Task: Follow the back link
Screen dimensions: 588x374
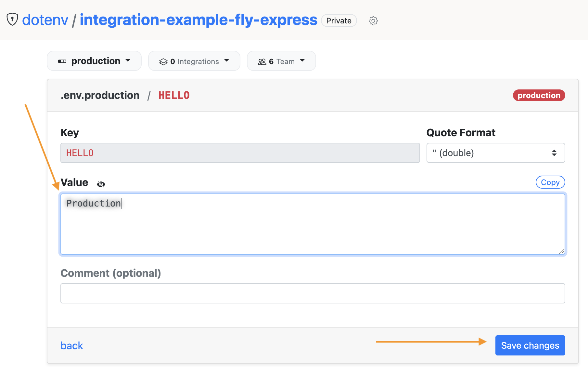Action: click(x=72, y=345)
